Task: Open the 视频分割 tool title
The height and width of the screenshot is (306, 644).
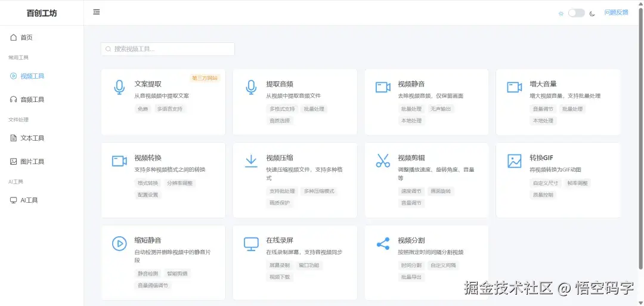Action: [x=411, y=240]
